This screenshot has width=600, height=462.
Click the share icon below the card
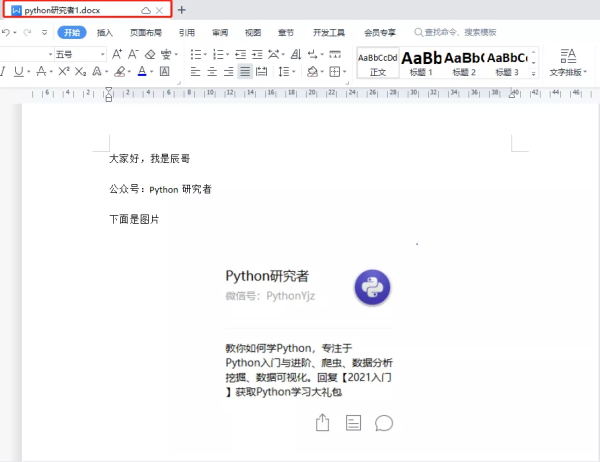tap(322, 423)
